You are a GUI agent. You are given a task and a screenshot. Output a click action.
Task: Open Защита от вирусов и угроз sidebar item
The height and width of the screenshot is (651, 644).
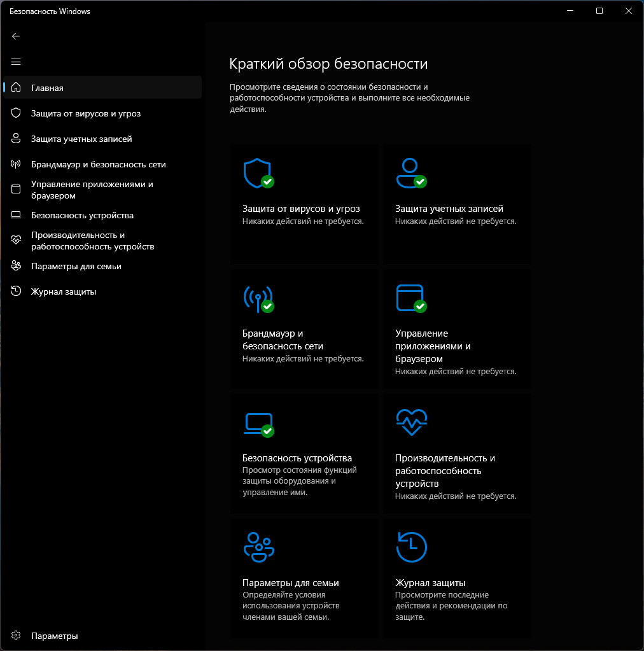pos(102,113)
